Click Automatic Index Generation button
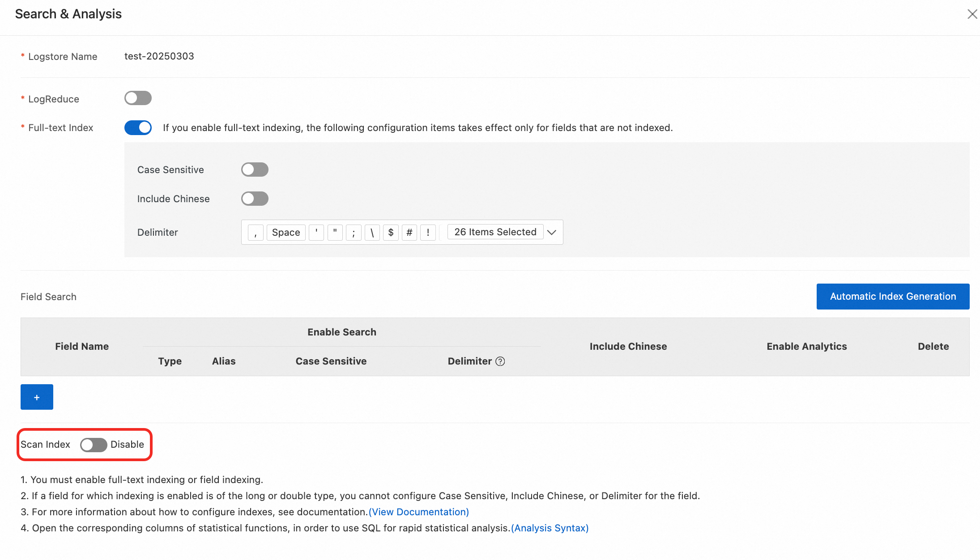Image resolution: width=980 pixels, height=560 pixels. pos(893,297)
